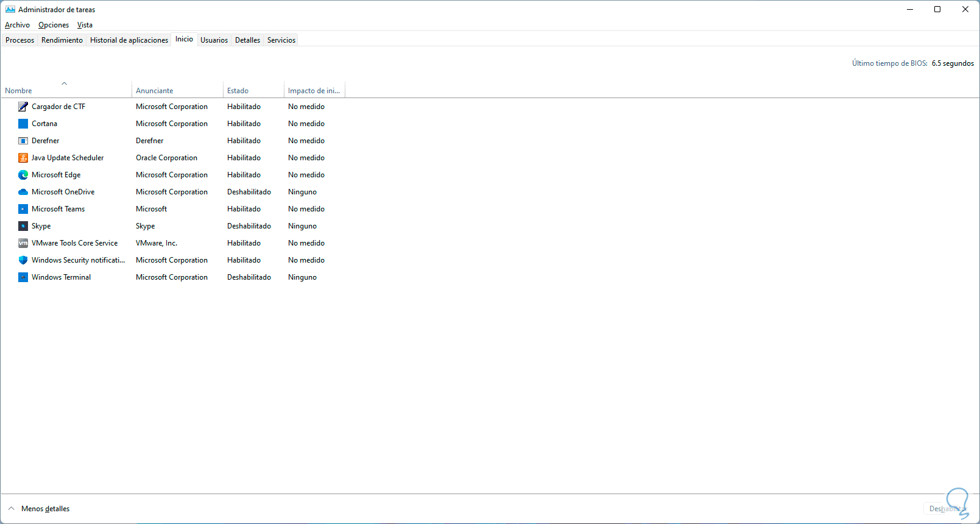Image resolution: width=980 pixels, height=524 pixels.
Task: Click the Cargador de CTF icon
Action: click(x=23, y=107)
